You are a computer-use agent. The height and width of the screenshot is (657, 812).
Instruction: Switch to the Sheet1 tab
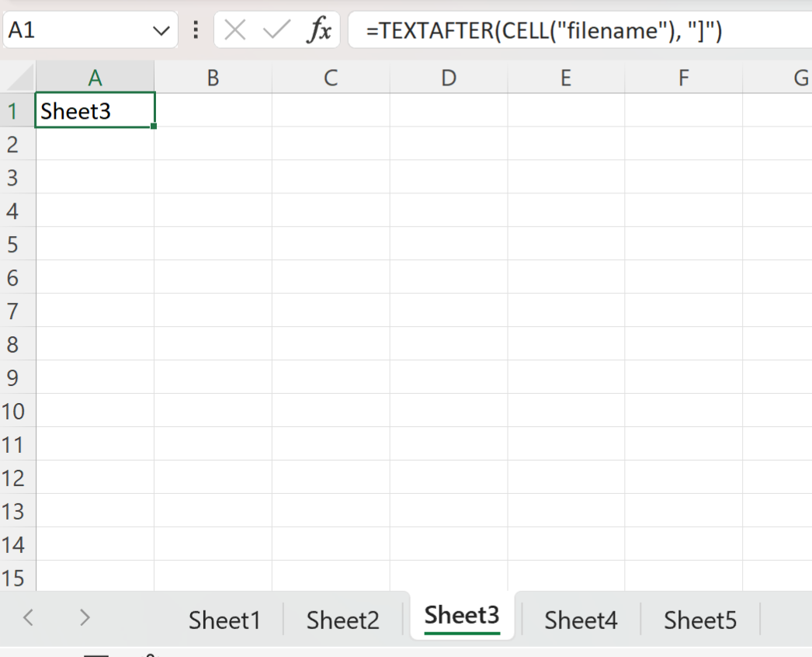pyautogui.click(x=224, y=617)
